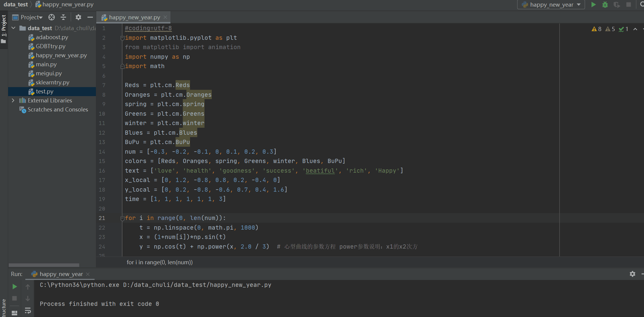Click the for-loop breadcrumb below editor
The height and width of the screenshot is (317, 644).
click(x=160, y=262)
